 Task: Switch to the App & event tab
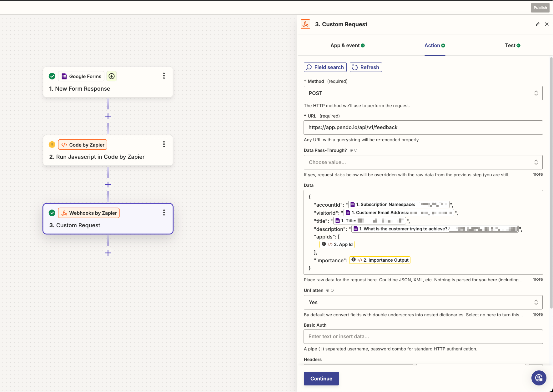(x=348, y=45)
